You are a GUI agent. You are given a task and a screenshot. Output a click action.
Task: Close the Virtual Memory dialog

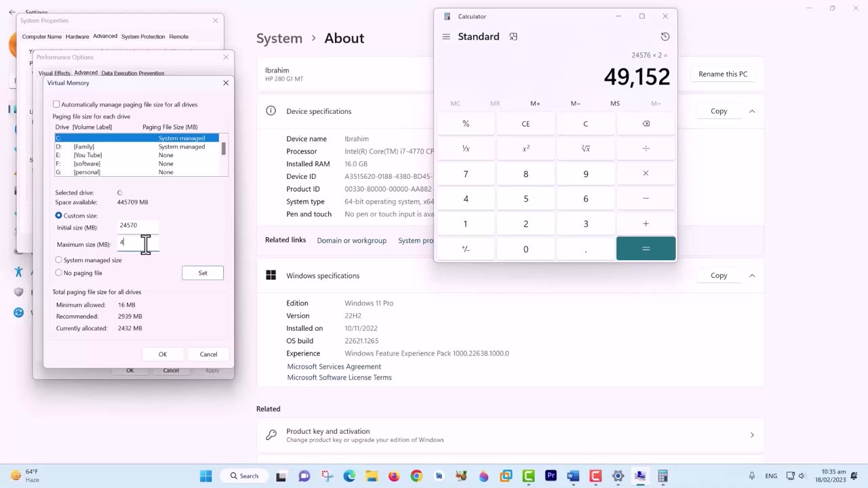click(x=226, y=83)
